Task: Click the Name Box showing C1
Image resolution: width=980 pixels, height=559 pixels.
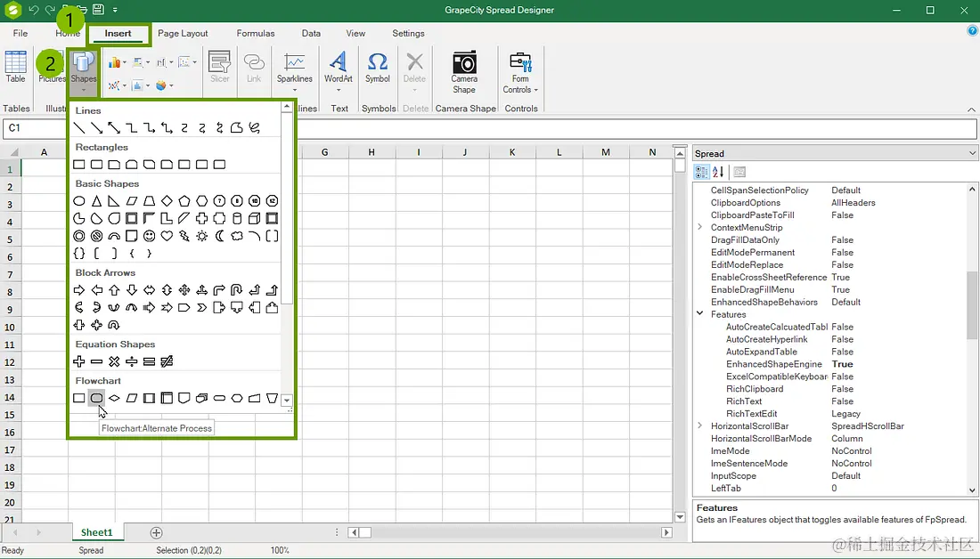Action: click(35, 128)
